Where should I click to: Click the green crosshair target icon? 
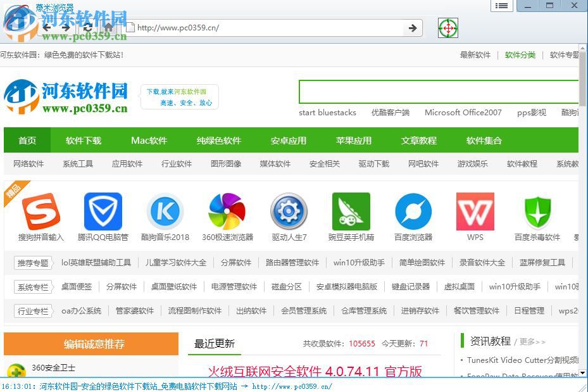448,28
